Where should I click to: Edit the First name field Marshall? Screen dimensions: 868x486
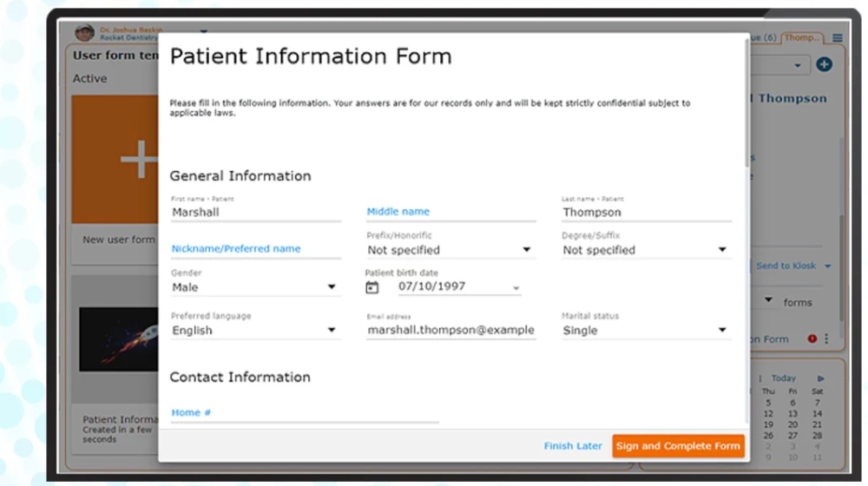(x=256, y=212)
